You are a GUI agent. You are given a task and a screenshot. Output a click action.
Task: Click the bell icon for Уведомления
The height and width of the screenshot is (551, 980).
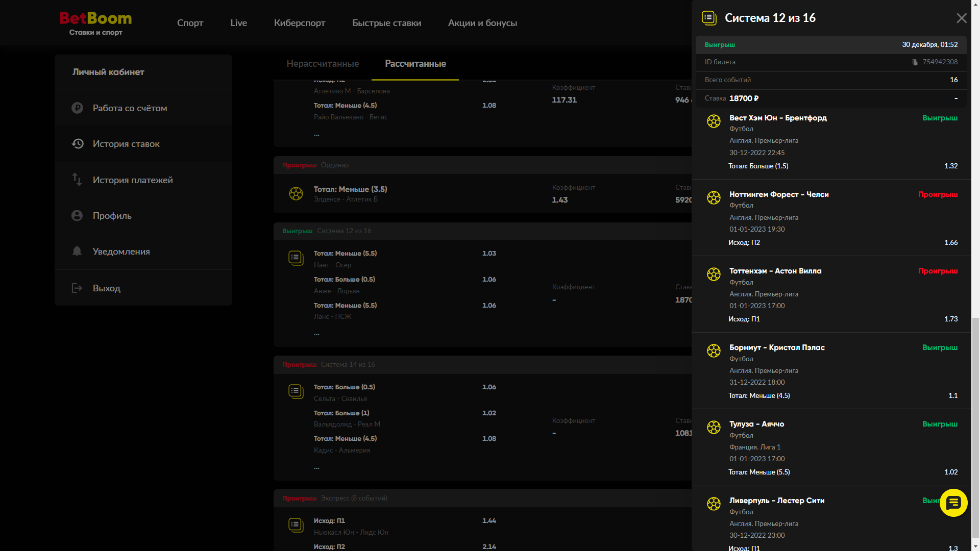(x=77, y=251)
